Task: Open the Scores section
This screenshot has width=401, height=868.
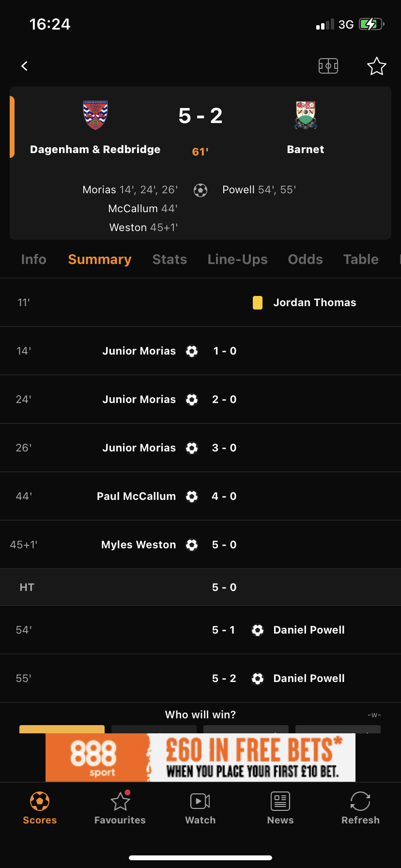Action: coord(40,807)
